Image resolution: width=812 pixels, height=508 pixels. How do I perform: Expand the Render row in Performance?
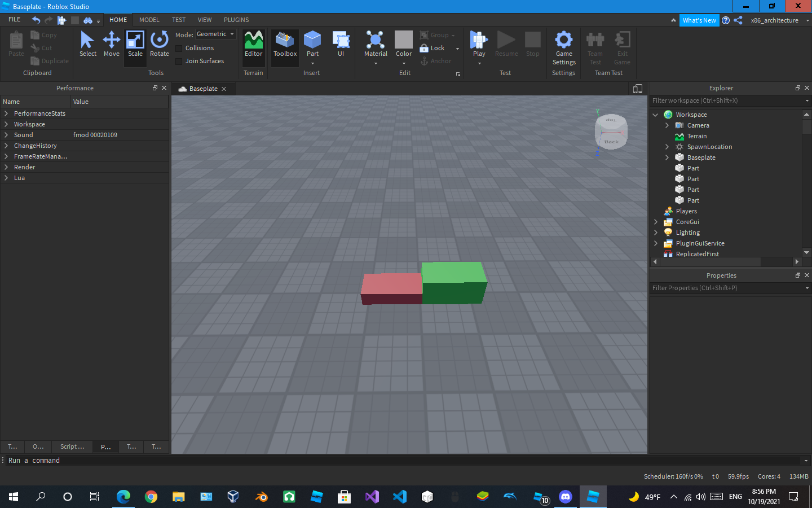(x=6, y=167)
